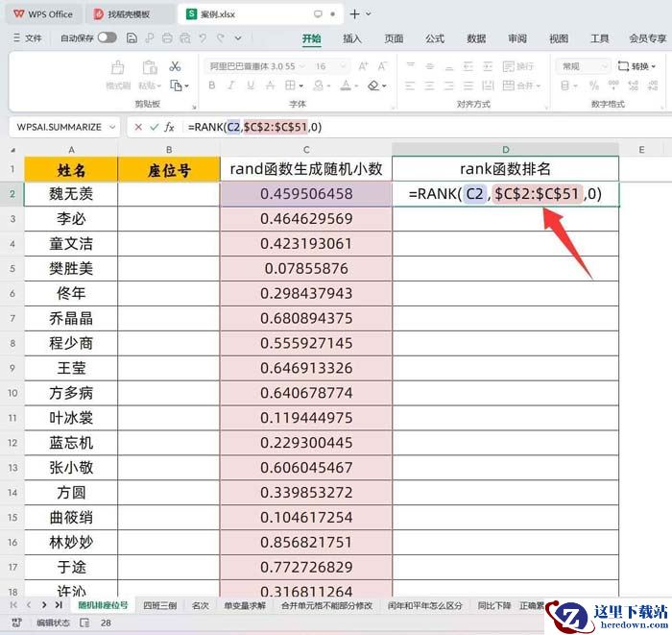Viewport: 672px width, 635px height.
Task: Toggle the 自动保存 auto-save switch
Action: click(107, 38)
